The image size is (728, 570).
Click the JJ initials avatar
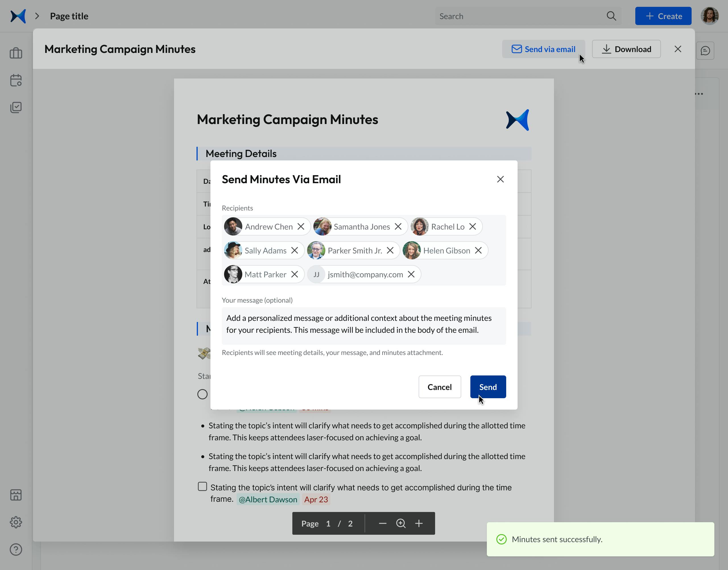[316, 274]
